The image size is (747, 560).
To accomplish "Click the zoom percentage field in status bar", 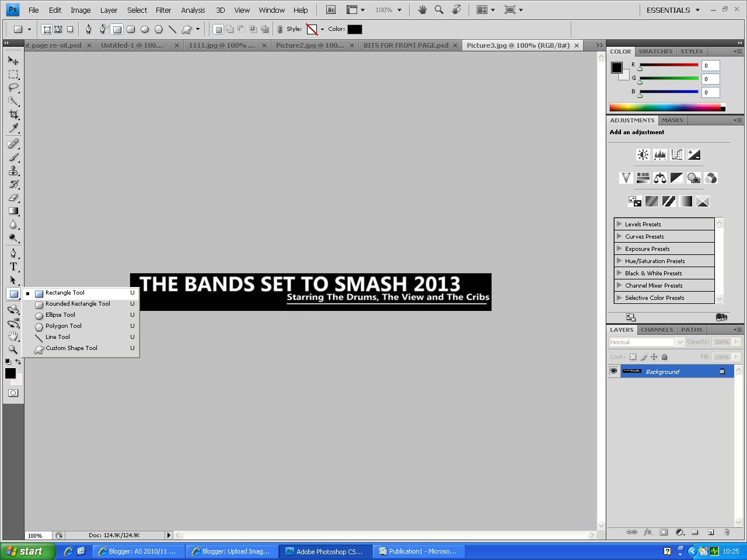I will tap(39, 535).
